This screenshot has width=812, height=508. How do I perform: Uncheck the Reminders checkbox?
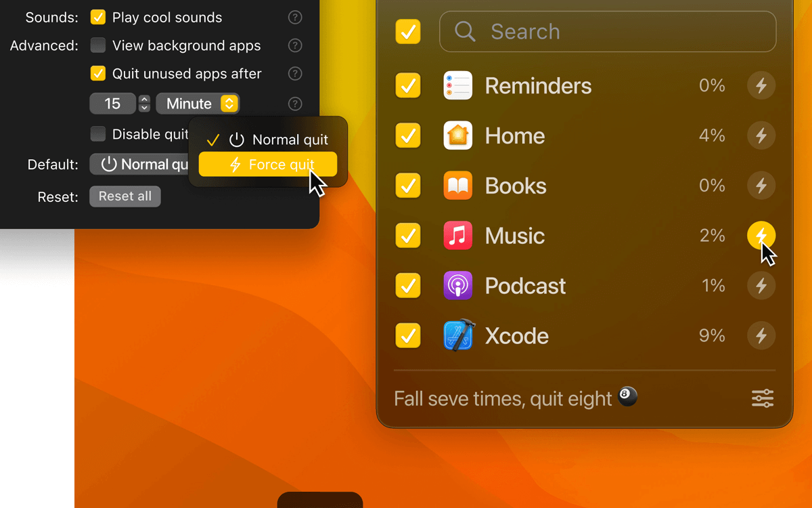[x=408, y=85]
